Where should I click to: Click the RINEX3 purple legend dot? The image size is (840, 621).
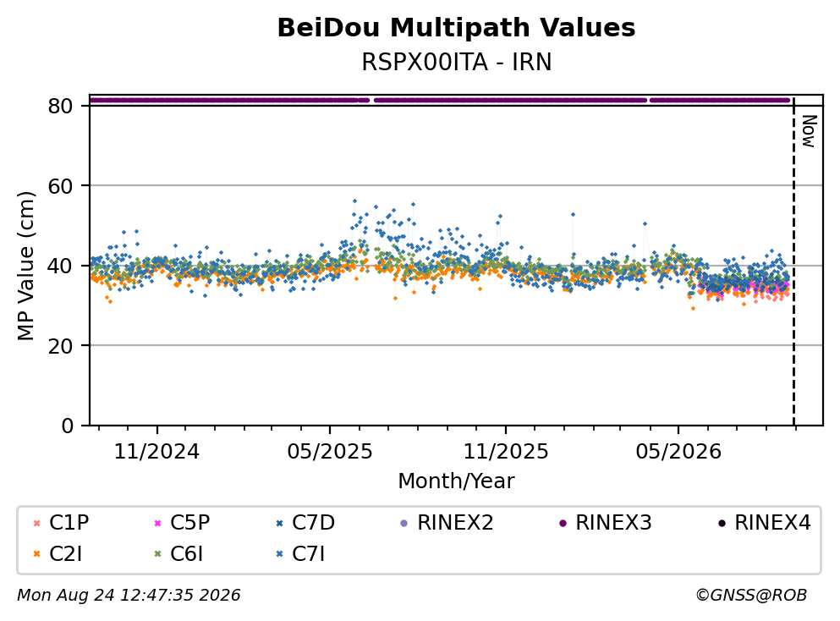coord(563,523)
